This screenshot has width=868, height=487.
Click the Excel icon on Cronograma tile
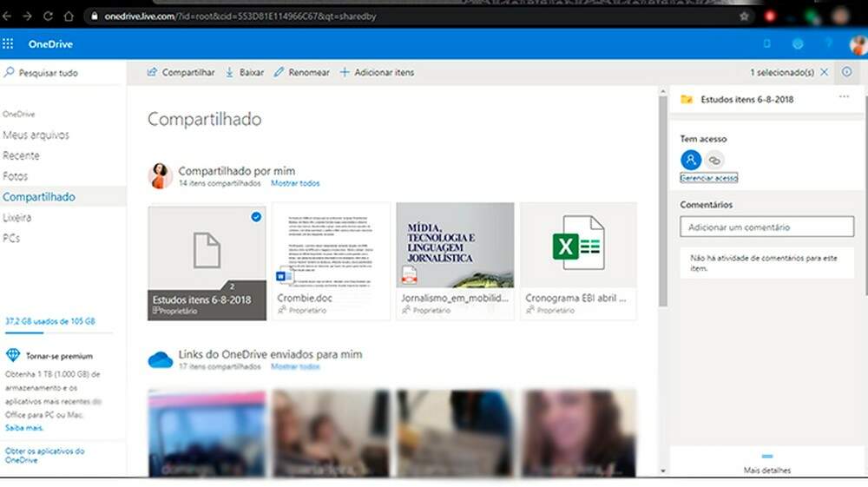tap(578, 243)
